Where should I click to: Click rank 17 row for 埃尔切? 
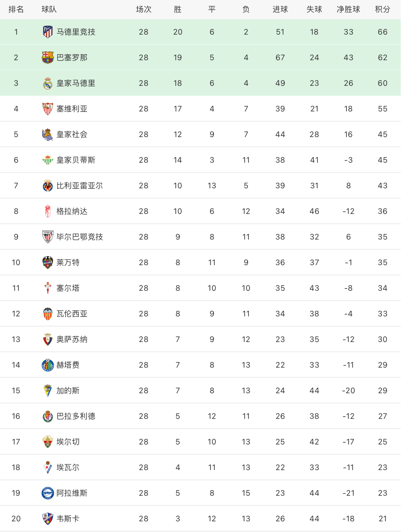(201, 441)
